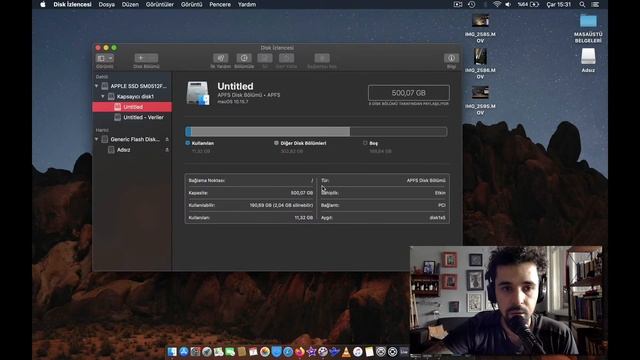
Task: Collapse the Kapsayıcı disk1 container row
Action: click(x=103, y=96)
